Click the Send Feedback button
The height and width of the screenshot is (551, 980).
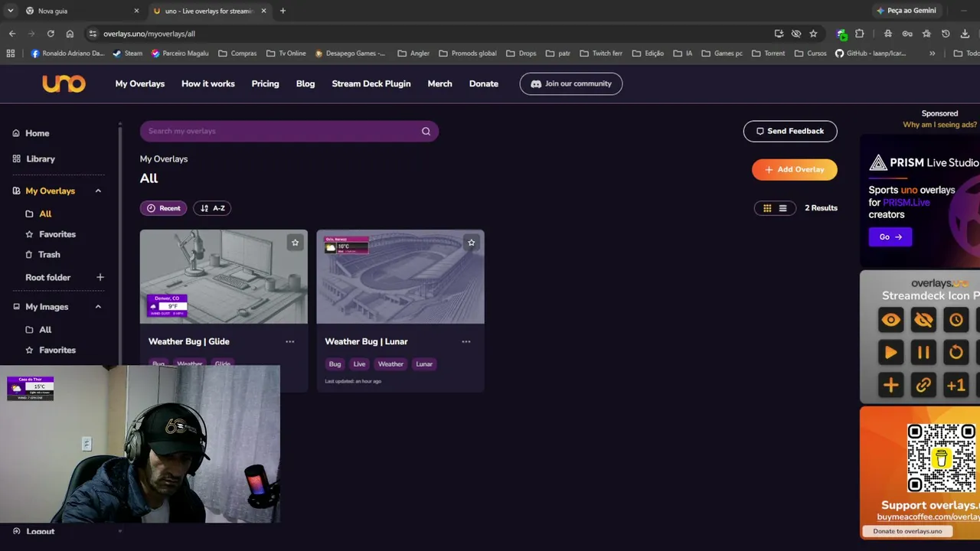pos(790,131)
